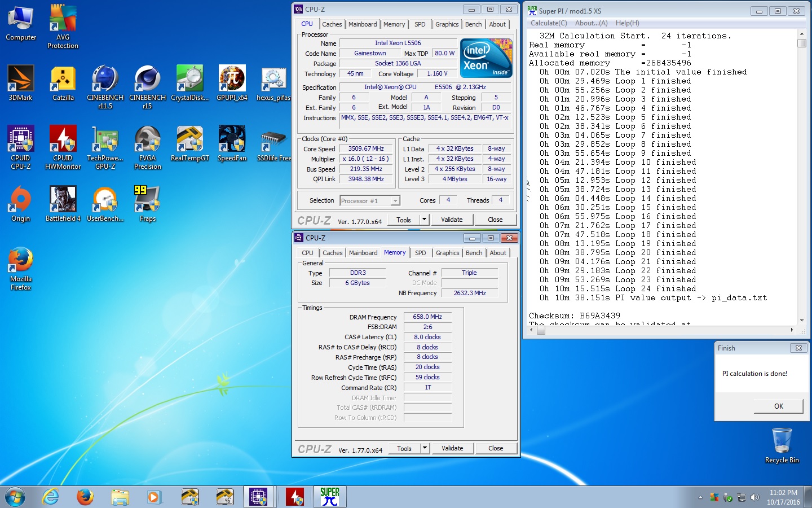Launch Origin from the desktop
The height and width of the screenshot is (508, 812).
(21, 204)
